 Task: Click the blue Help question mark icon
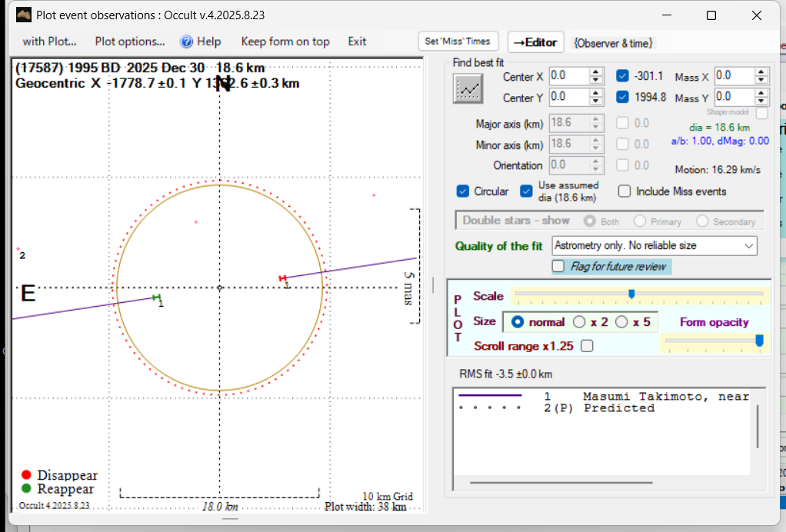[x=186, y=42]
